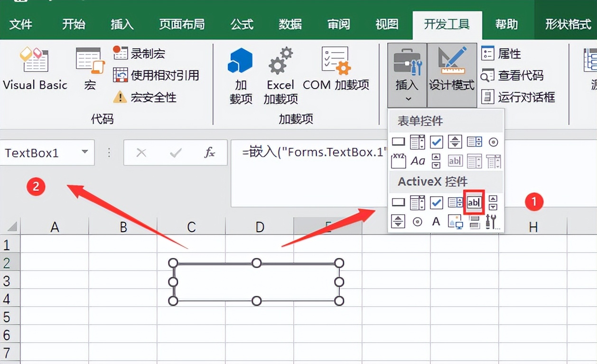Insert ActiveX Check Box control

[x=436, y=202]
